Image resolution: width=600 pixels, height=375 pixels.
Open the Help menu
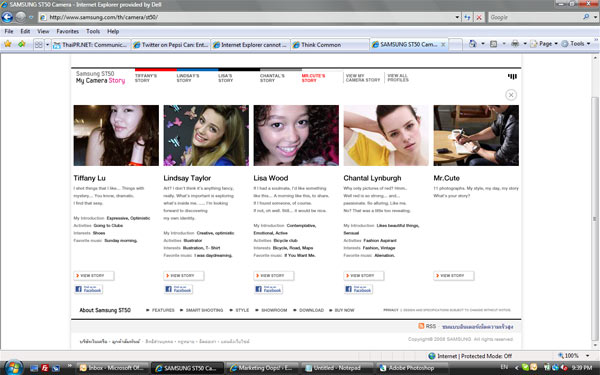click(x=113, y=31)
